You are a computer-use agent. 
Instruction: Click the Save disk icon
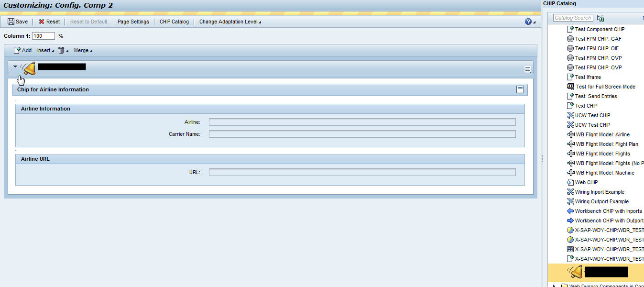click(x=11, y=21)
